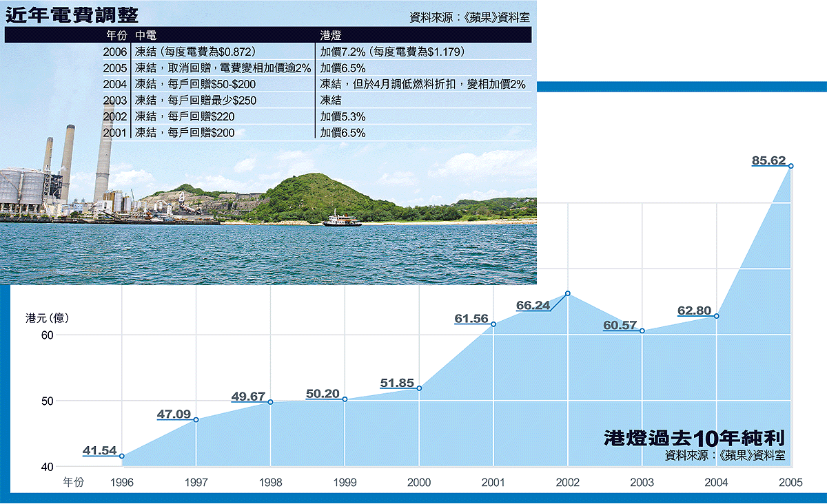
Task: Select the 中電 column header
Action: (145, 35)
